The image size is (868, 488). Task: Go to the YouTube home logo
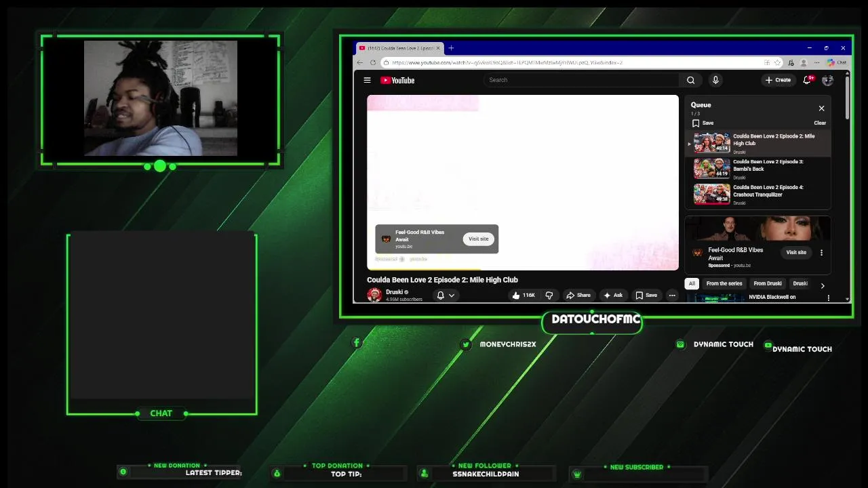[397, 80]
